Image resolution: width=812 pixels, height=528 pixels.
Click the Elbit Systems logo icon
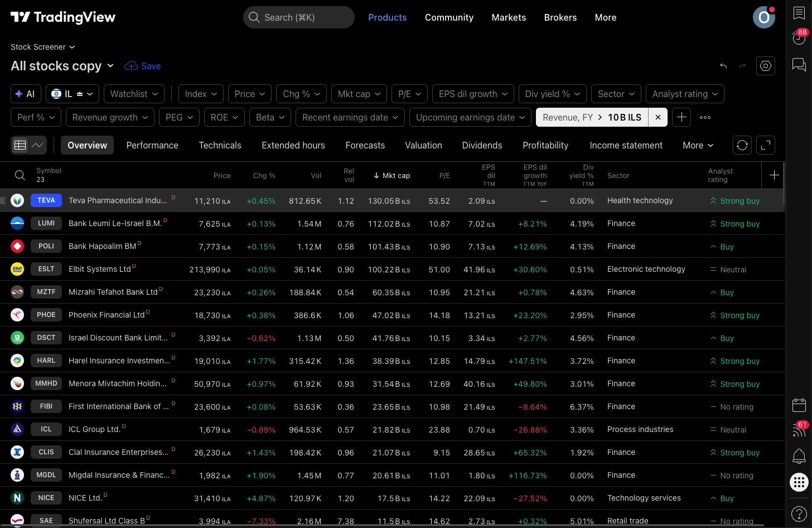point(17,269)
